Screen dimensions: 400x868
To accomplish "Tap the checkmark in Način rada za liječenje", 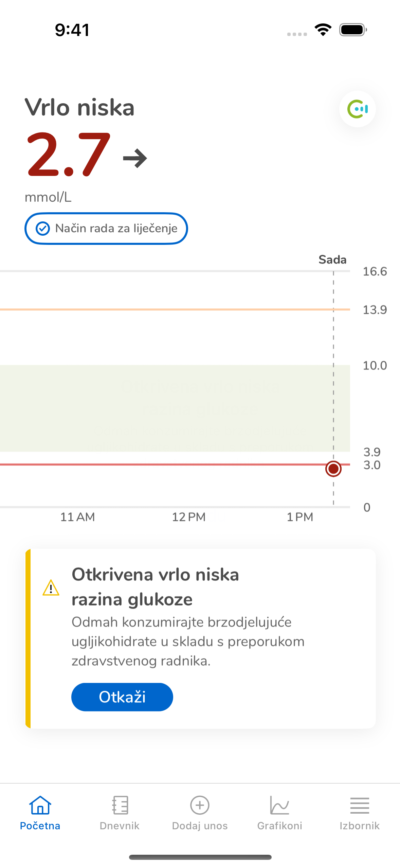I will (43, 229).
